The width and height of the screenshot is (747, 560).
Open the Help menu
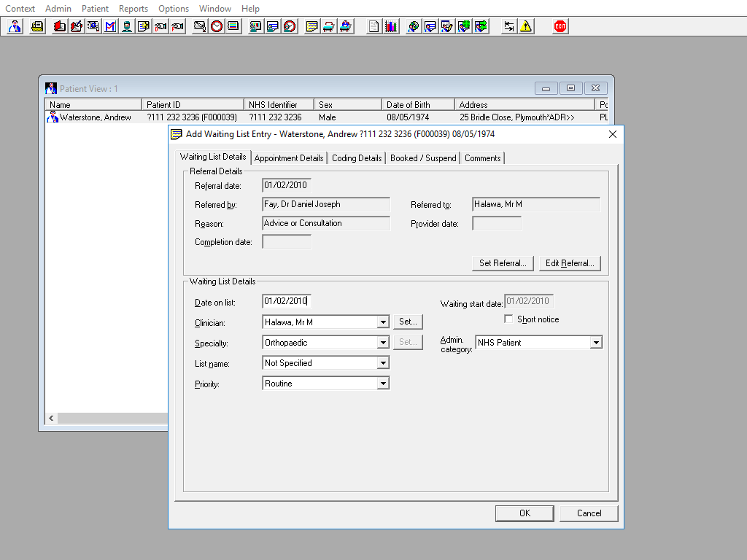point(250,9)
